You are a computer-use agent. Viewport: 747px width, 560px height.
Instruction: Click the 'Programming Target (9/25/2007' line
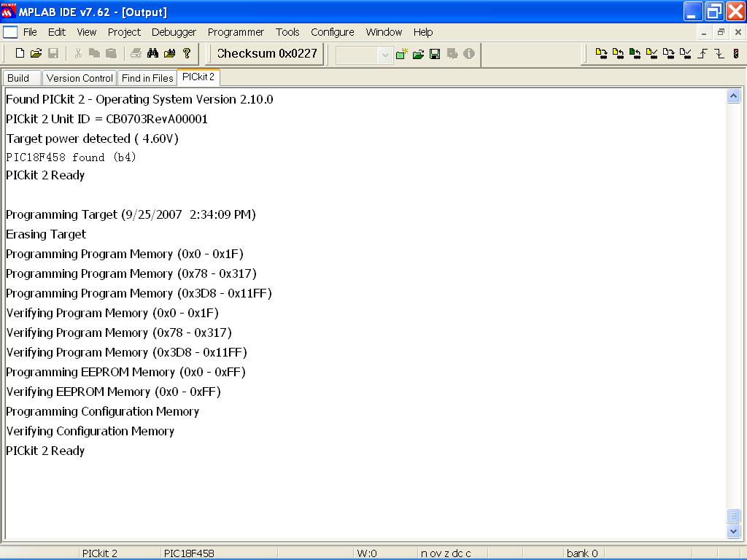131,215
